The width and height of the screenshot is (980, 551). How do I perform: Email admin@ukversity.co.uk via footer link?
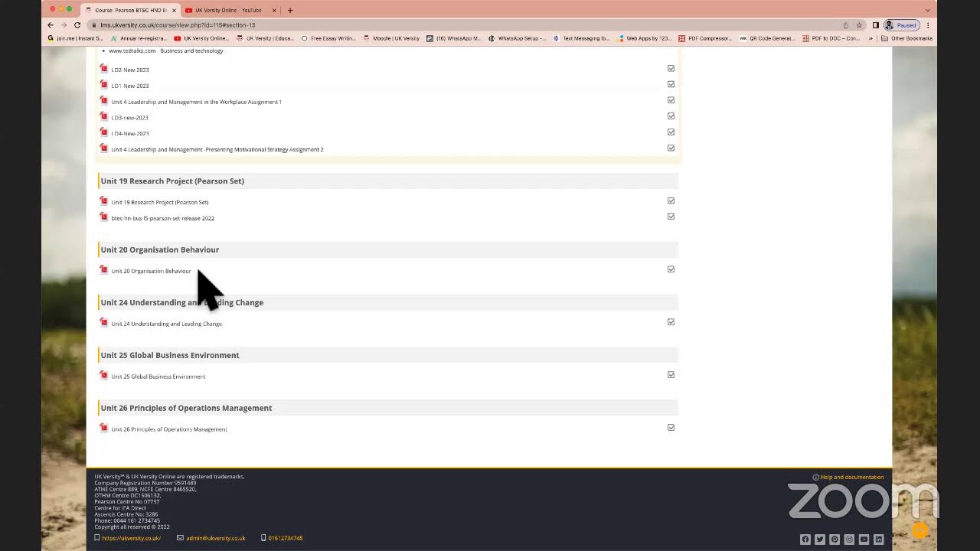click(215, 538)
